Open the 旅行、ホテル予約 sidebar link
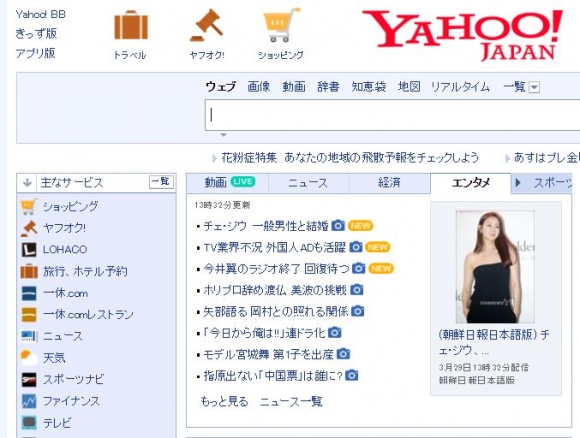This screenshot has width=580, height=438. (x=85, y=272)
